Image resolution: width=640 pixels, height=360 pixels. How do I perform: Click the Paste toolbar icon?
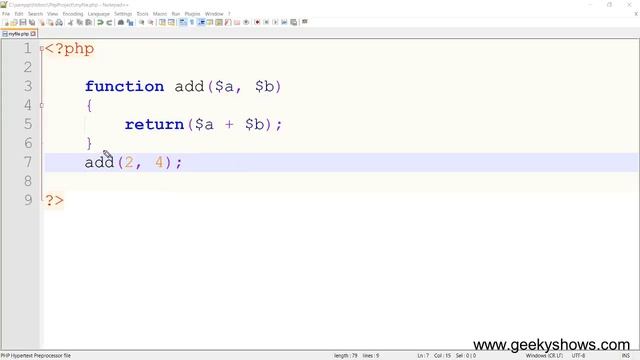click(x=88, y=22)
